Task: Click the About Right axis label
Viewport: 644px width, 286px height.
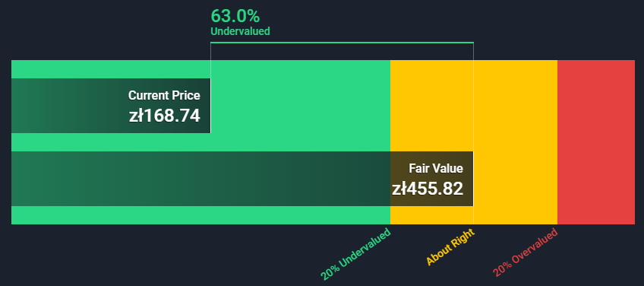Action: pos(450,246)
